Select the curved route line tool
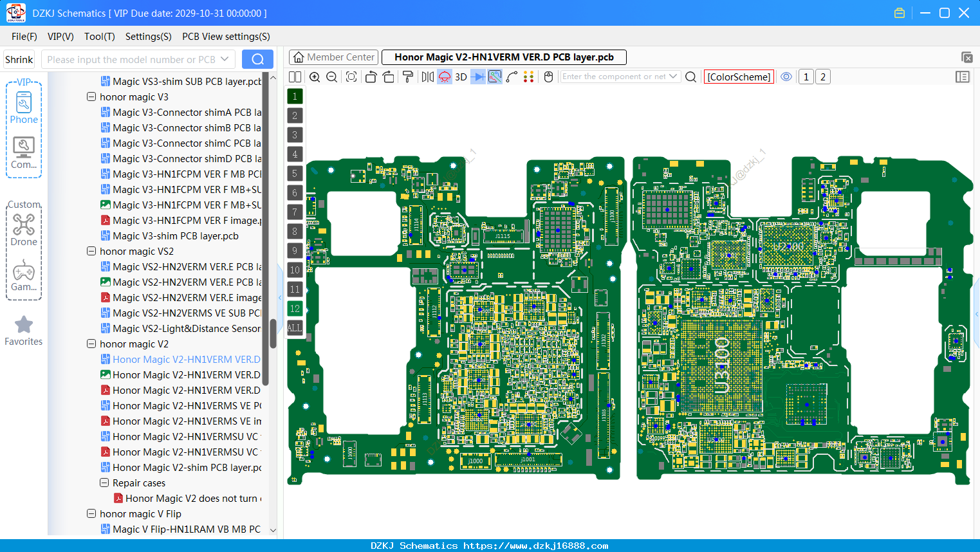This screenshot has width=980, height=552. [512, 77]
